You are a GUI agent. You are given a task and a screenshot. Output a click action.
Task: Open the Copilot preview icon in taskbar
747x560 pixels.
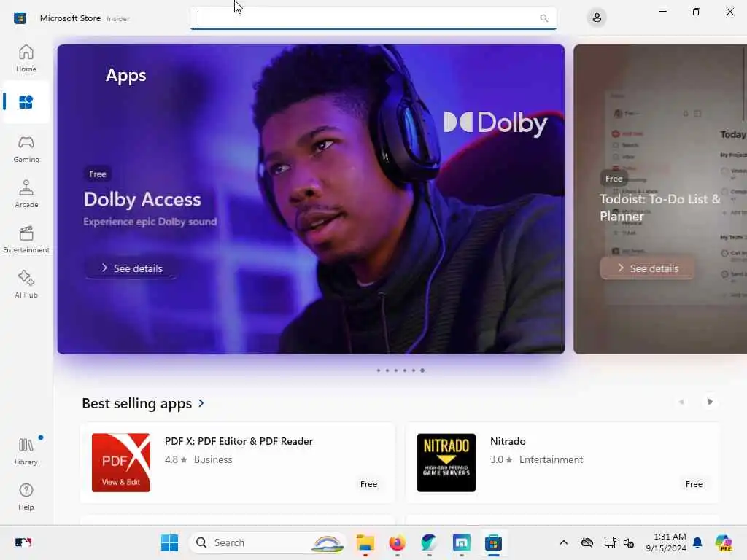[724, 542]
